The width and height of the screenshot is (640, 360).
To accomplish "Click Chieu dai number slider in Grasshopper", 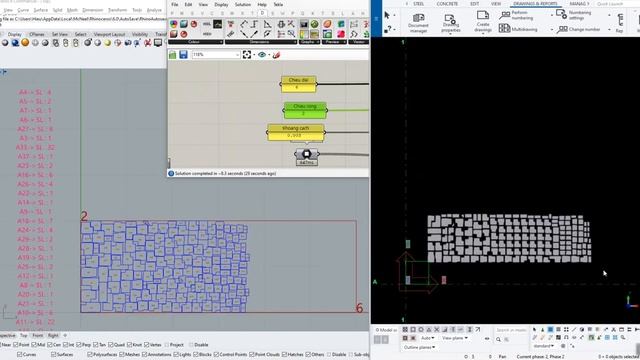I will [298, 84].
